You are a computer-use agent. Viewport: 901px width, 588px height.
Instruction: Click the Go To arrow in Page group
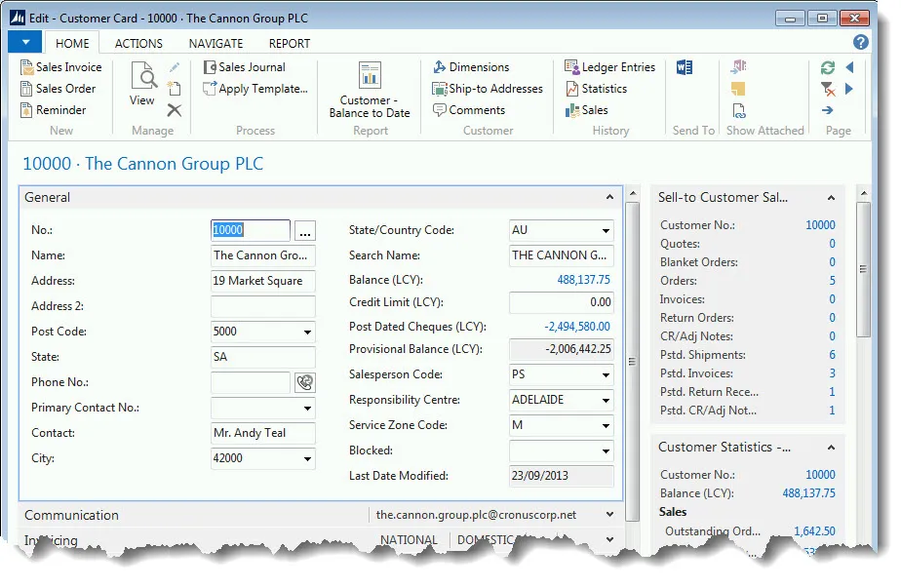[828, 110]
